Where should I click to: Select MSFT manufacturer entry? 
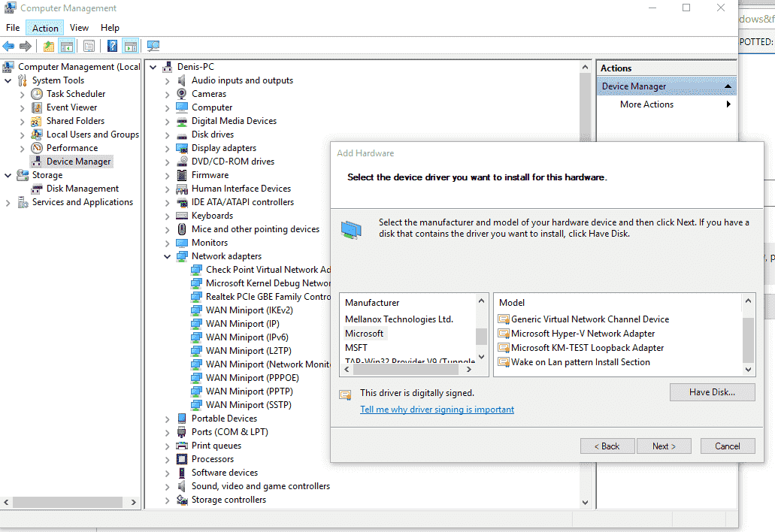tap(356, 348)
